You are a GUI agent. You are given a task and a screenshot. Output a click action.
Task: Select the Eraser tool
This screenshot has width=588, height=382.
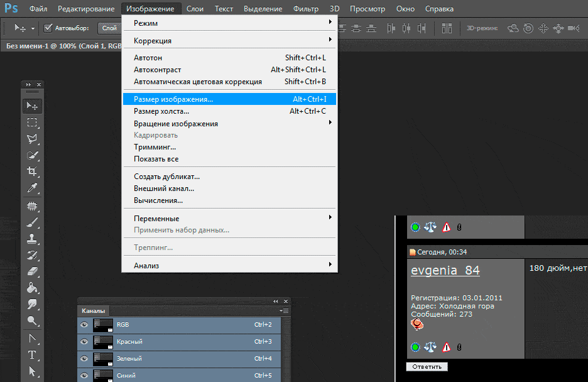(x=32, y=271)
